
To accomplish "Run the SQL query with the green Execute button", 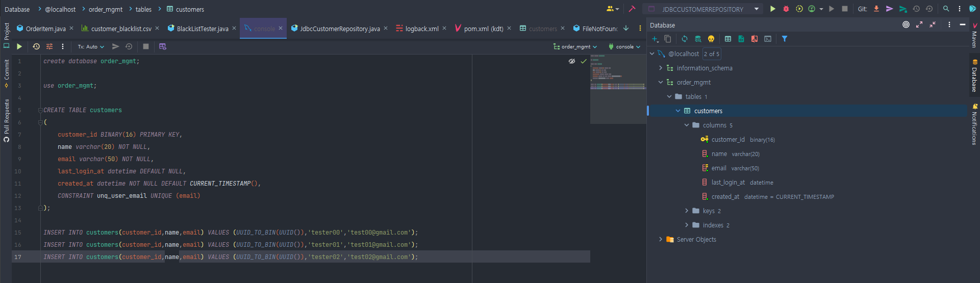I will pyautogui.click(x=19, y=46).
